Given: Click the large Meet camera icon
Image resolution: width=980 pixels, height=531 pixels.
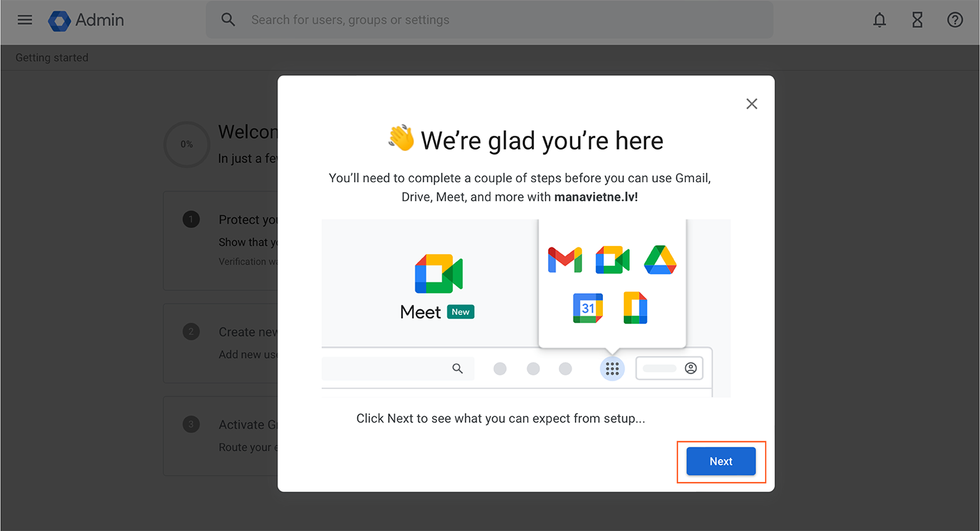Looking at the screenshot, I should point(439,274).
